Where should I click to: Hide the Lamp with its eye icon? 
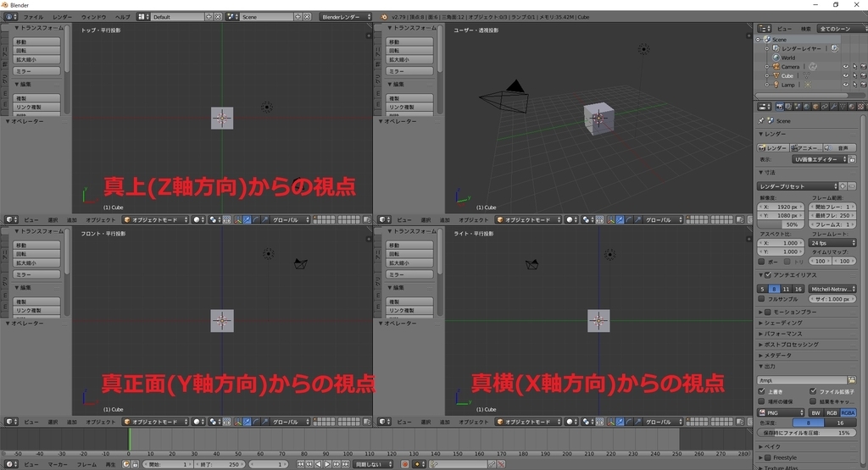coord(845,85)
